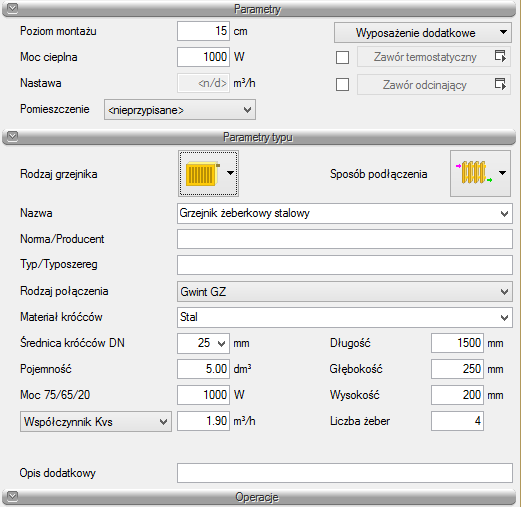Open the Materiał króćców dropdown
Image resolution: width=521 pixels, height=507 pixels.
345,317
